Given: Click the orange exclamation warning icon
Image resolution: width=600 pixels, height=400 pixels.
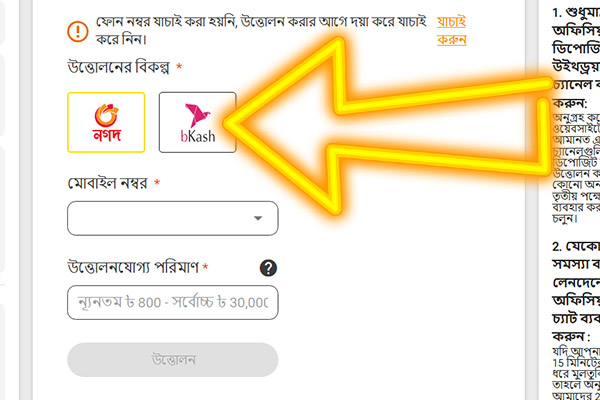Looking at the screenshot, I should click(78, 31).
